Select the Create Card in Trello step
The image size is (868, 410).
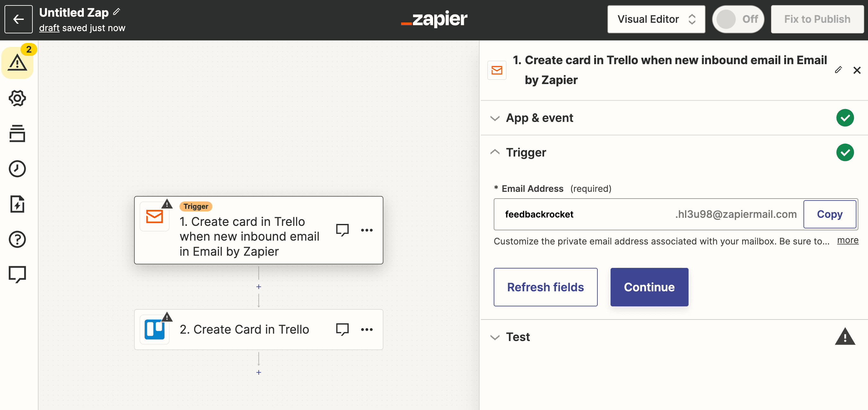[x=258, y=329]
